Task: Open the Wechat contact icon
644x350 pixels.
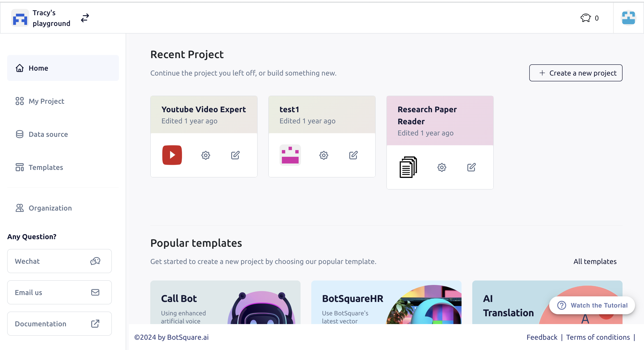Action: click(x=95, y=261)
